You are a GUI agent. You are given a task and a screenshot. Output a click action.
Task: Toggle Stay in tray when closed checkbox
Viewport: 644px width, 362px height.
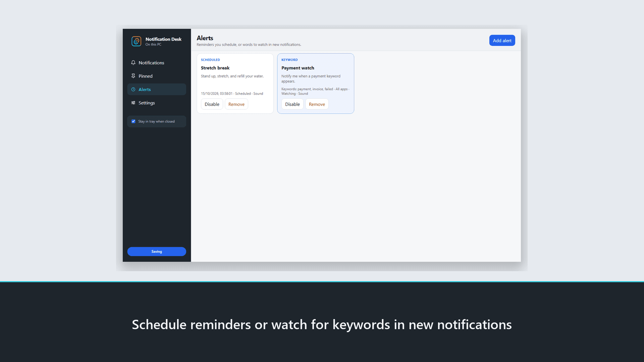coord(133,121)
